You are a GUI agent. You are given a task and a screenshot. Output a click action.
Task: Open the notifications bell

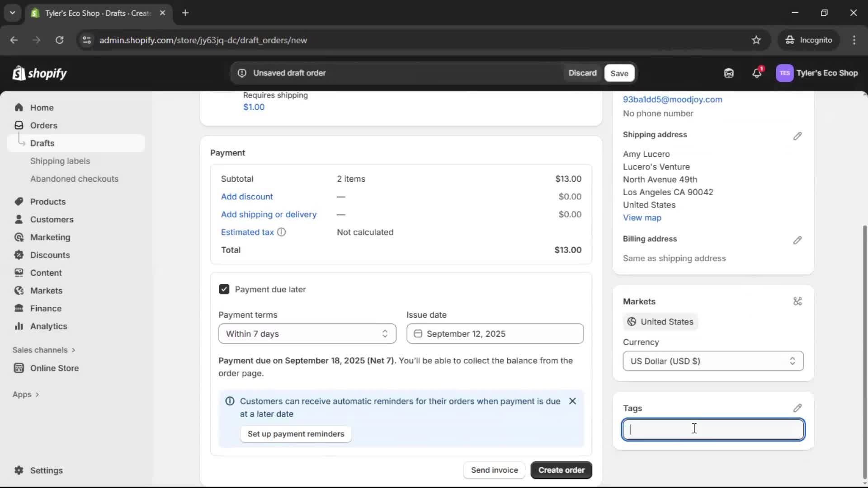tap(757, 73)
